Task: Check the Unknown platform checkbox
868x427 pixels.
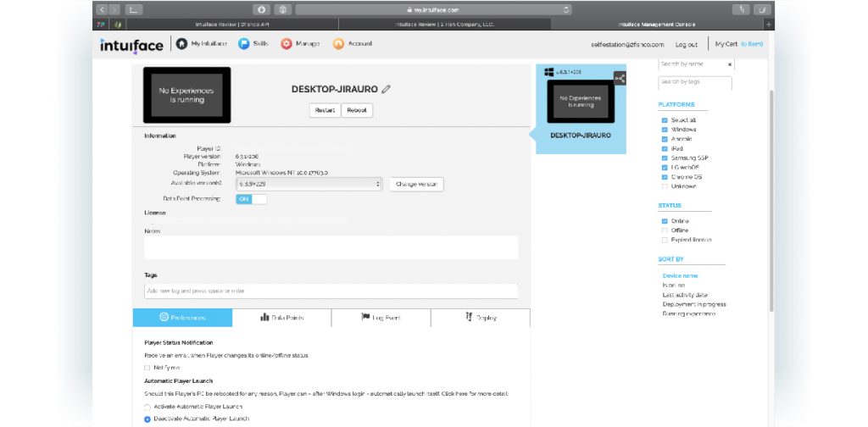Action: coord(665,186)
